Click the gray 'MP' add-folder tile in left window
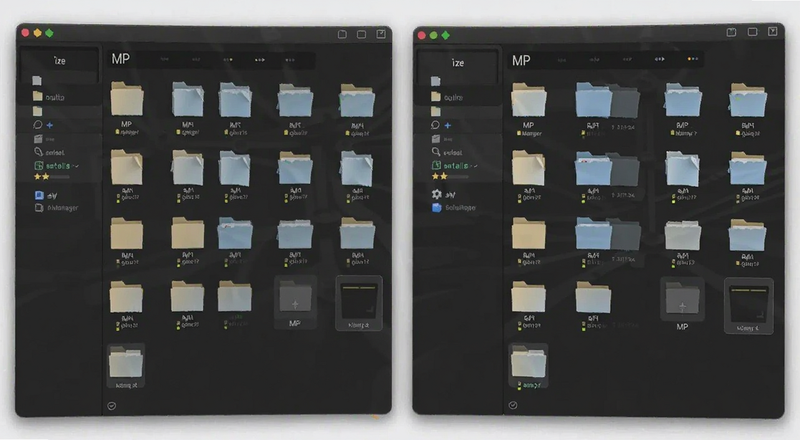The image size is (800, 440). coord(295,302)
